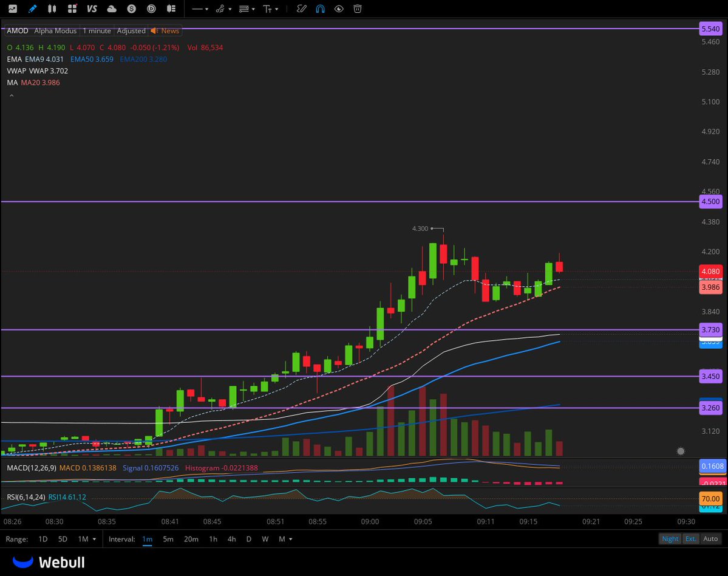
Task: Open the cloud save icon
Action: (112, 9)
